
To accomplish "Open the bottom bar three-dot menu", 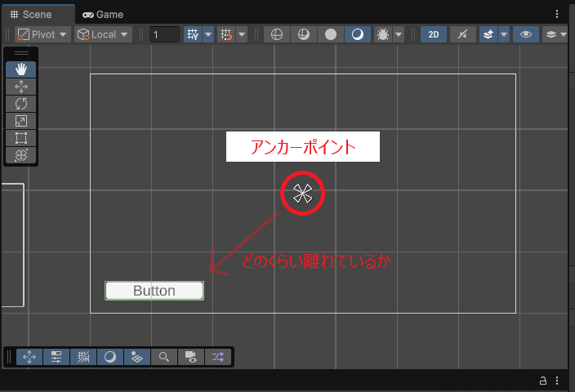I will pos(557,381).
